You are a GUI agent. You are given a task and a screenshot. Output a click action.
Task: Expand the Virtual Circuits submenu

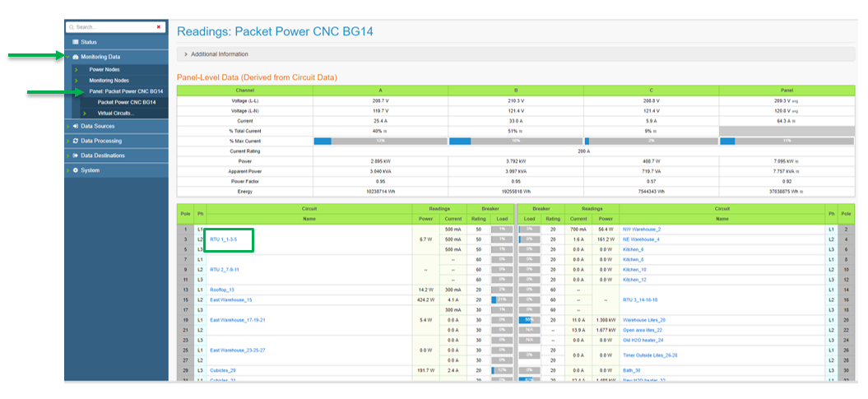(85, 113)
